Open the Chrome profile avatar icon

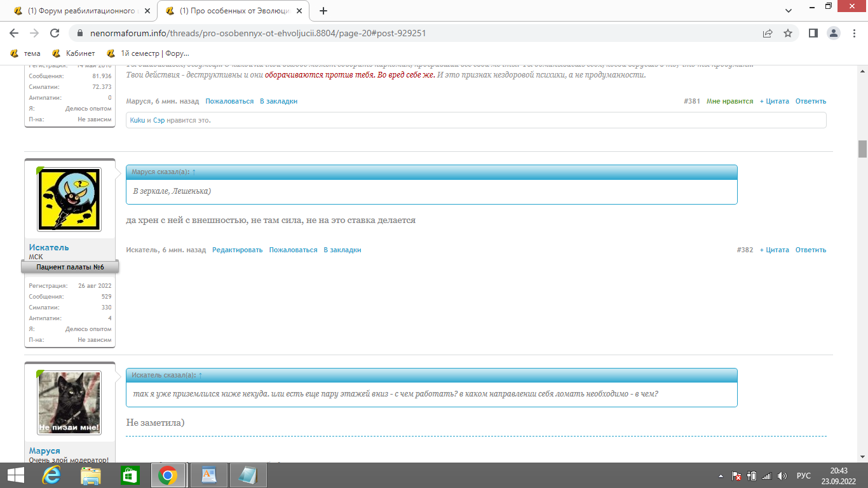pos(834,33)
